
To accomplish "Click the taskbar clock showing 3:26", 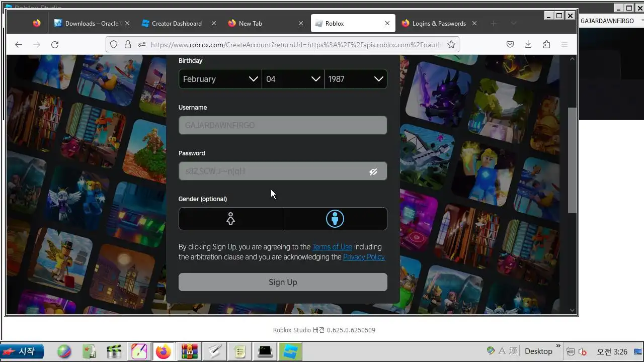I will tap(612, 352).
